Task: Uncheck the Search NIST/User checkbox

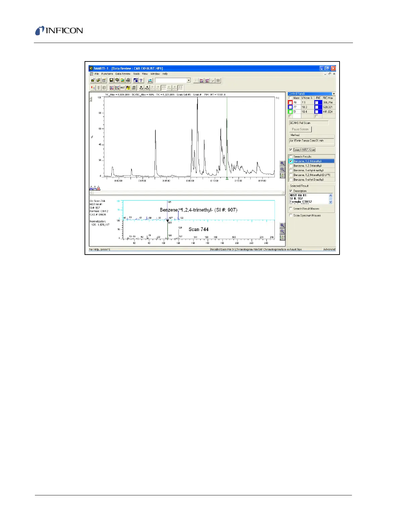Action: (291, 150)
